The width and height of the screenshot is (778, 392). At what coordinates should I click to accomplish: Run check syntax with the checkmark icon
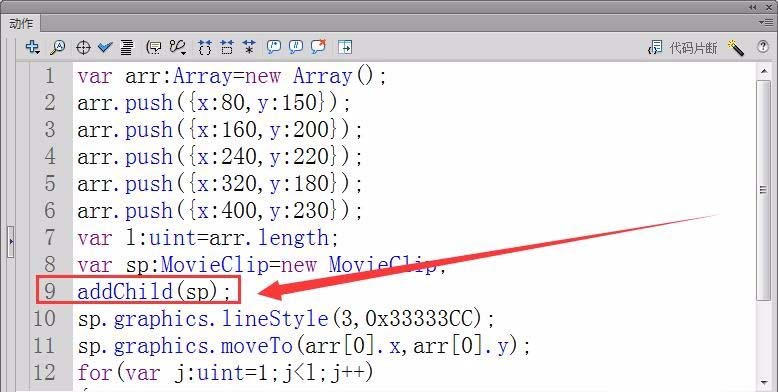coord(105,48)
